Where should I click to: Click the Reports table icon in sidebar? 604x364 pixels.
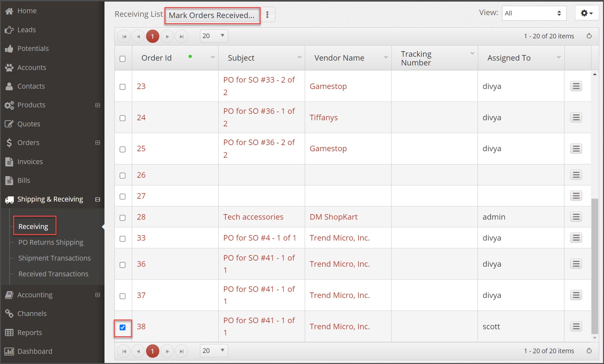coord(9,332)
